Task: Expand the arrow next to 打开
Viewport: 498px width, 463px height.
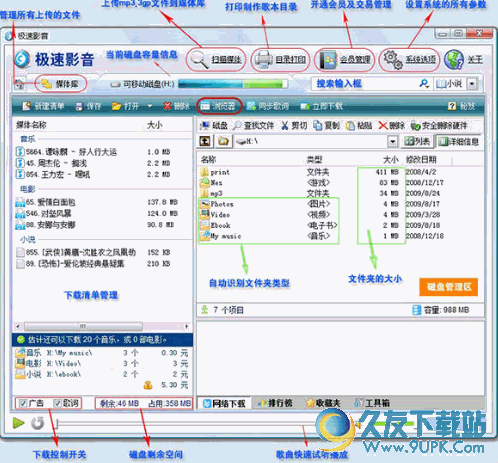Action: [x=150, y=106]
